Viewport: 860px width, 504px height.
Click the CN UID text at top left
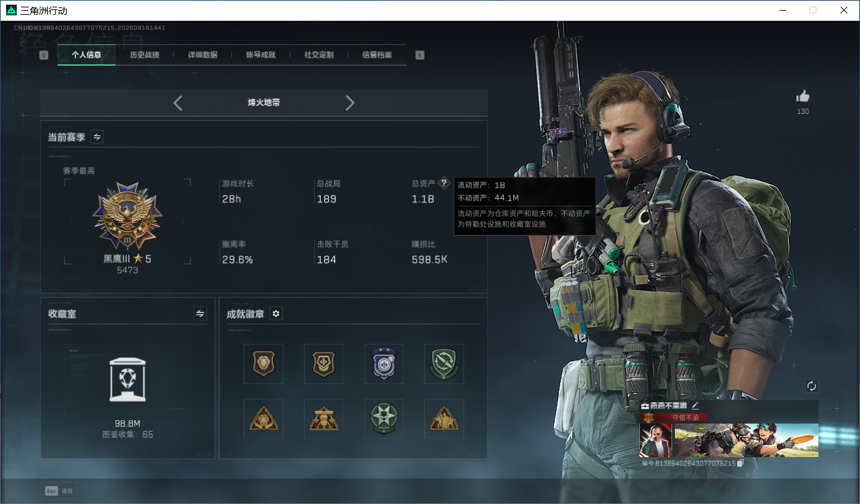90,28
